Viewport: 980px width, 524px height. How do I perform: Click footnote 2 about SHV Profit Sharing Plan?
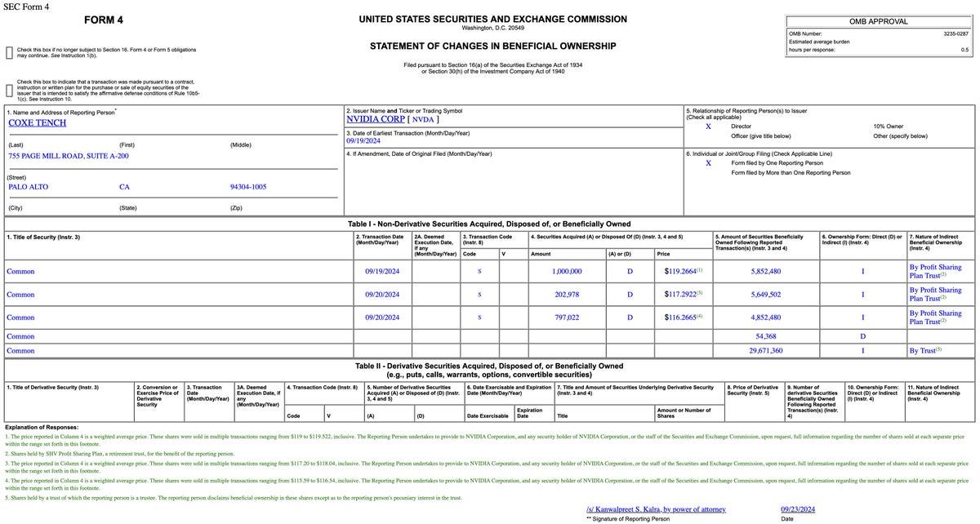pyautogui.click(x=119, y=453)
